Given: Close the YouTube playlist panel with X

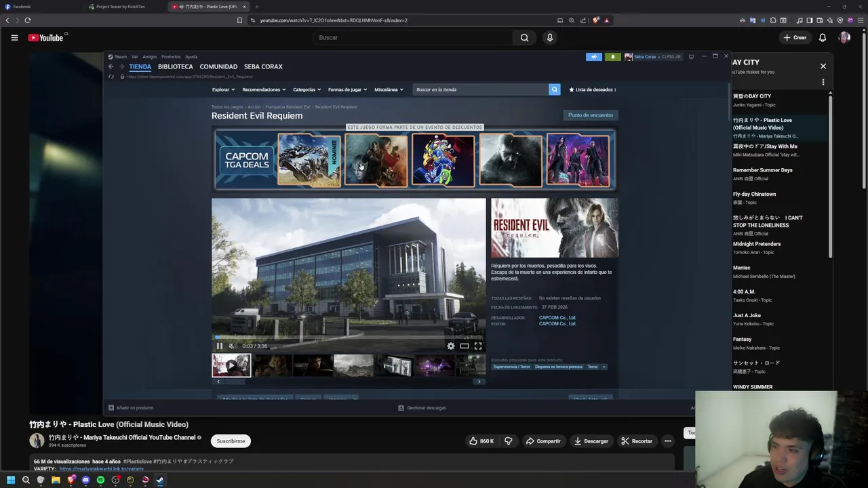Looking at the screenshot, I should coord(823,66).
